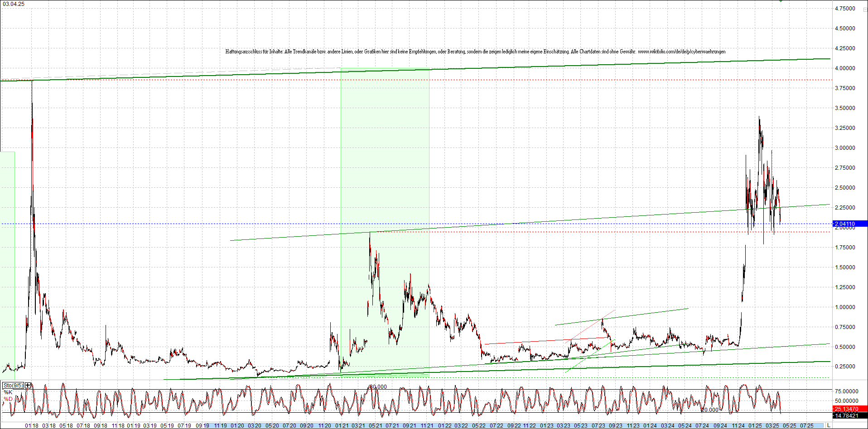This screenshot has height=429, width=868.
Task: Expand the stochastic panel settings
Action: 28,385
